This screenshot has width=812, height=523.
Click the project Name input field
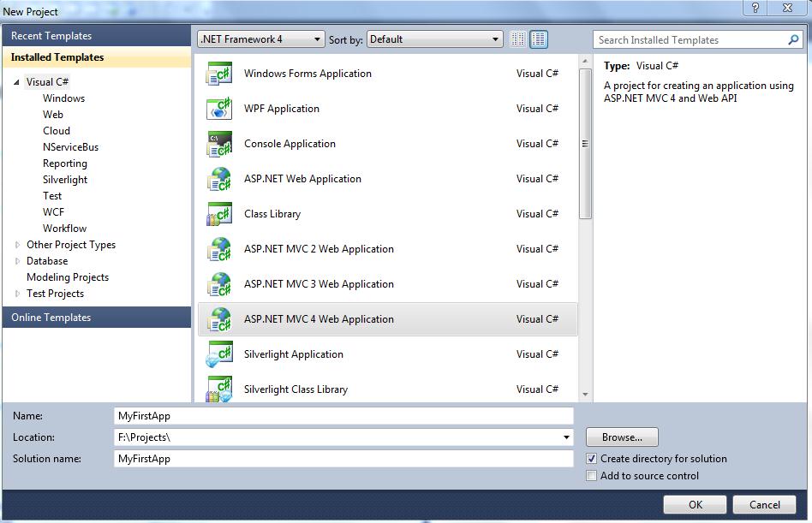(x=343, y=416)
